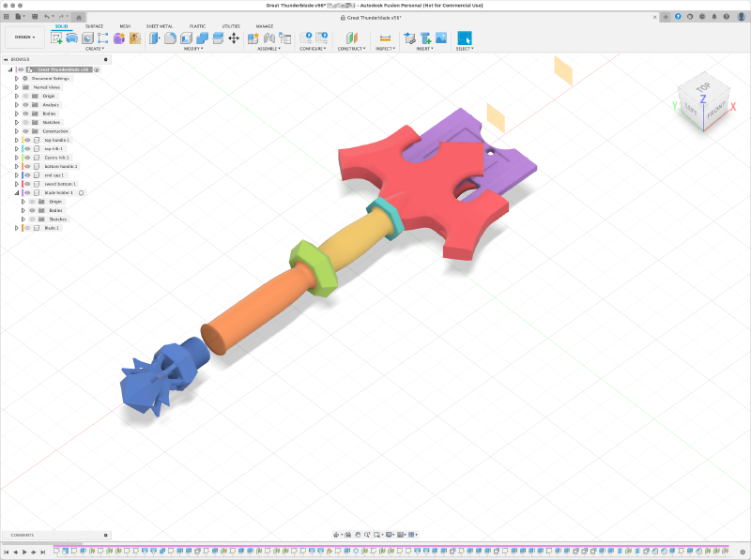Play the timeline

(24, 552)
